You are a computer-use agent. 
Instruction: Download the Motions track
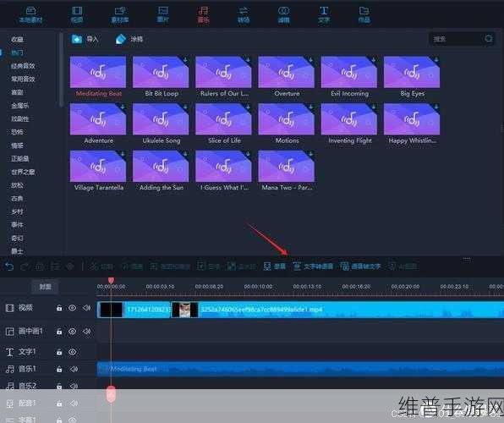[x=311, y=107]
